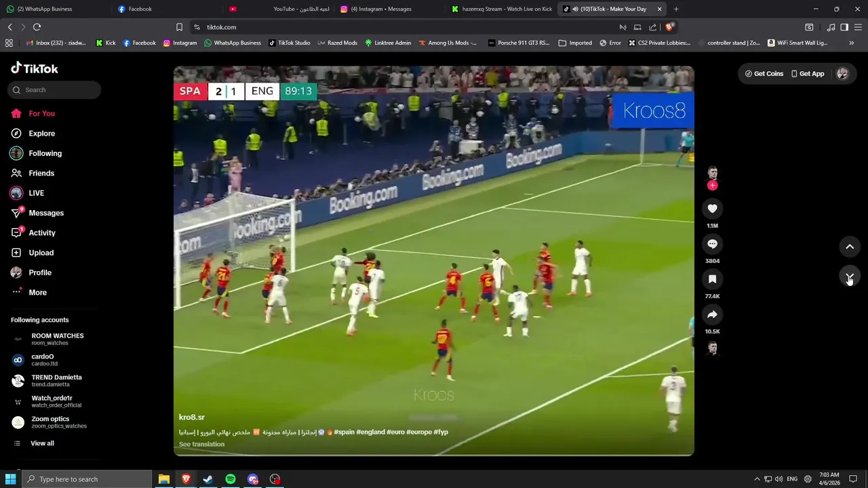
Task: Open the bookmarks bar apps grid icon
Action: click(9, 43)
